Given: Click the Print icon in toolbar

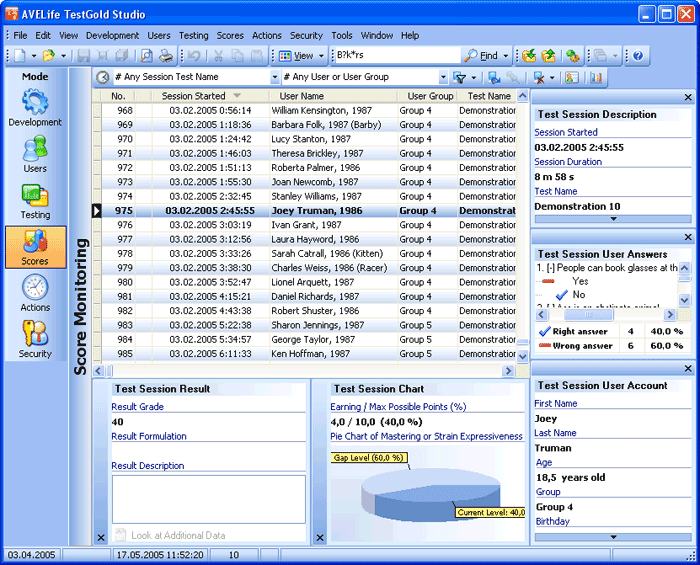Looking at the screenshot, I should pyautogui.click(x=166, y=56).
